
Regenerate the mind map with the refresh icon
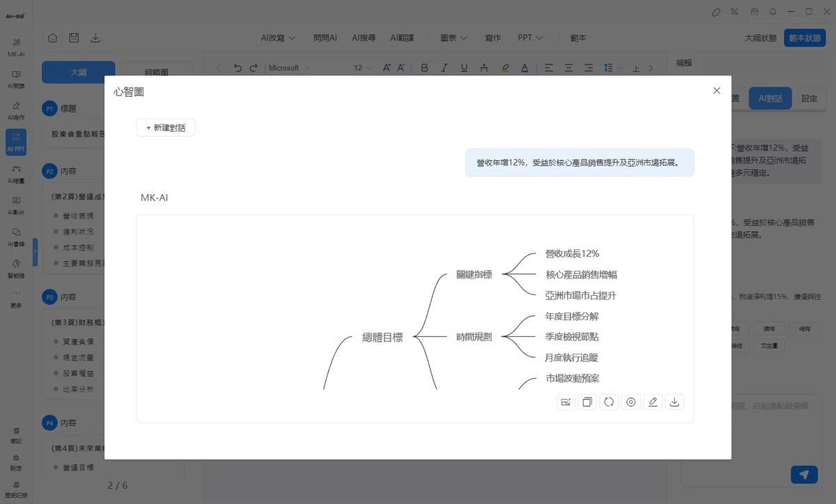click(609, 402)
